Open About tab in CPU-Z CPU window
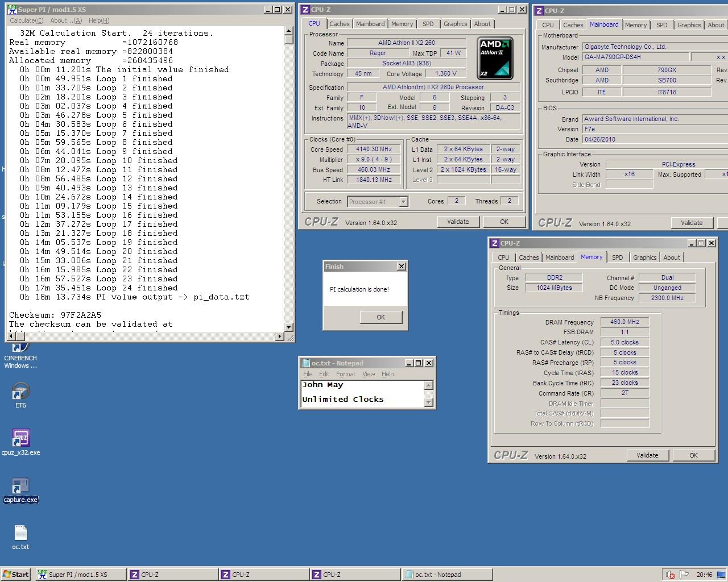Viewport: 728px width, 582px height. [482, 24]
